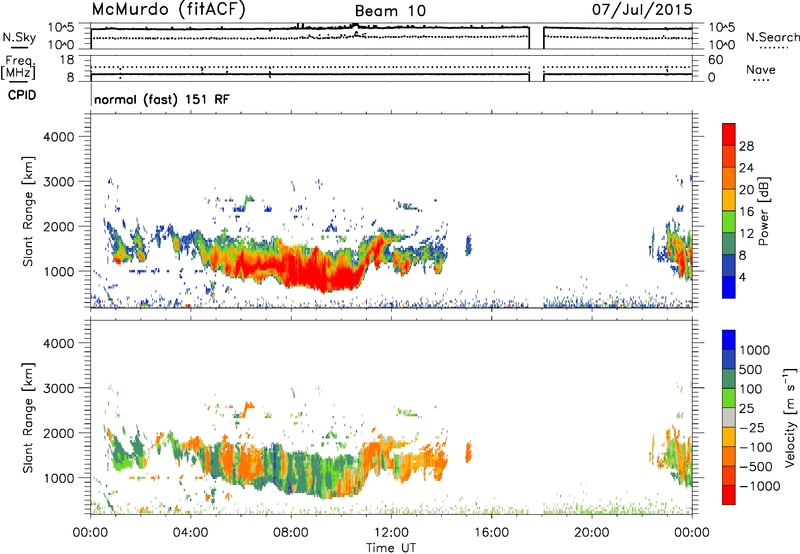Click the 'N.Search' legend label
Viewport: 800px width, 554px height.
[x=772, y=37]
